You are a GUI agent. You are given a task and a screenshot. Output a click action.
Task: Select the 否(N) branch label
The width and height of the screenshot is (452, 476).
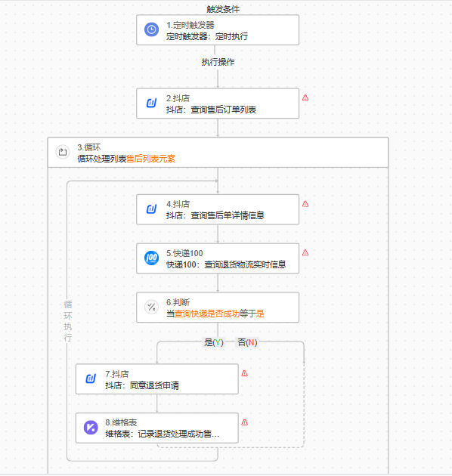click(x=247, y=342)
